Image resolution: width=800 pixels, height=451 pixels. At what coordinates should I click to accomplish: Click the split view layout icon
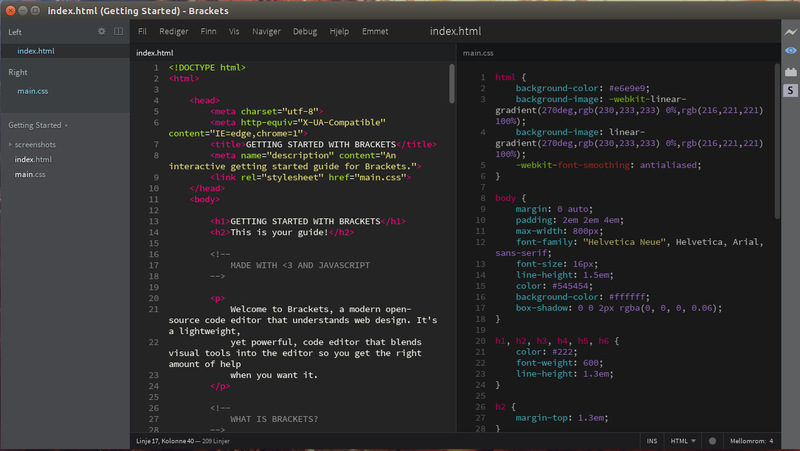(117, 31)
